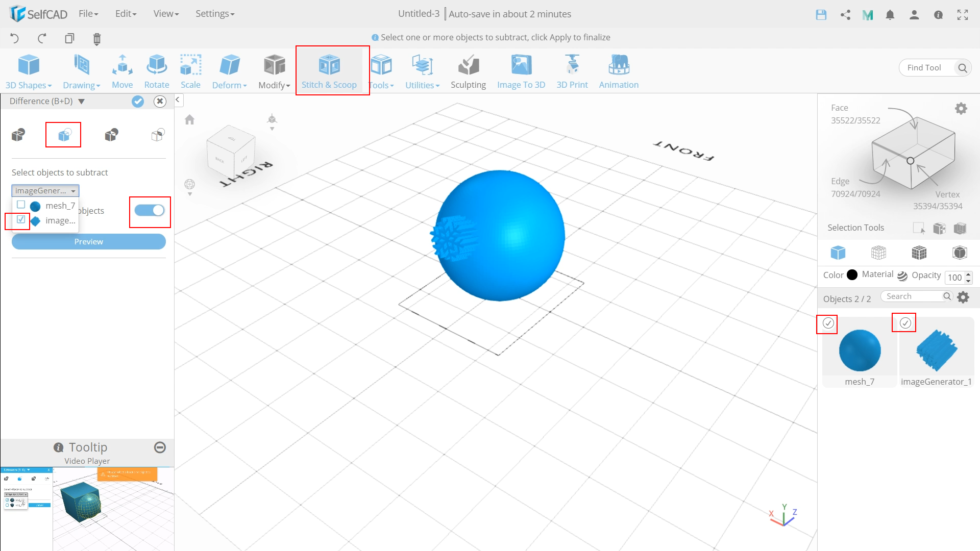Toggle the objects switch in Difference panel
The image size is (980, 551).
[150, 210]
